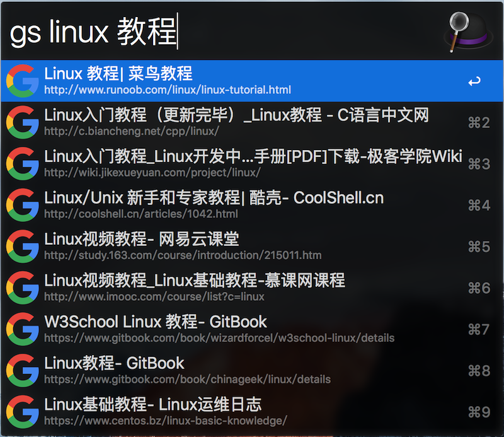Screen dimensions: 504x437
Task: Click in the 'gs linux 教程' search field
Action: click(x=220, y=32)
